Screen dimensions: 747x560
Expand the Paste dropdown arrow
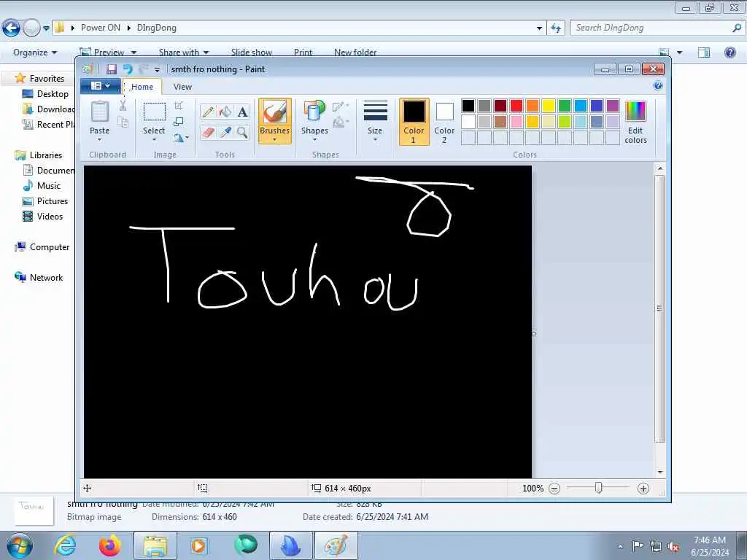point(99,140)
